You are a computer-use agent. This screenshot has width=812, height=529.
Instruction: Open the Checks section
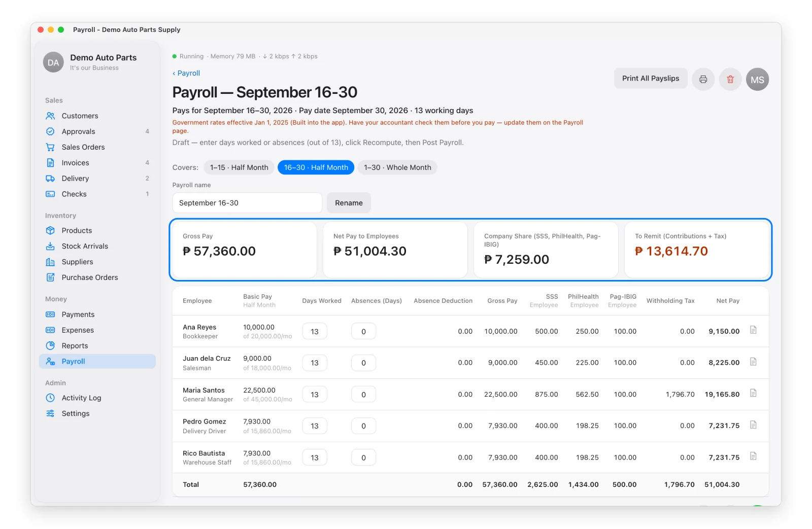[x=97, y=194]
